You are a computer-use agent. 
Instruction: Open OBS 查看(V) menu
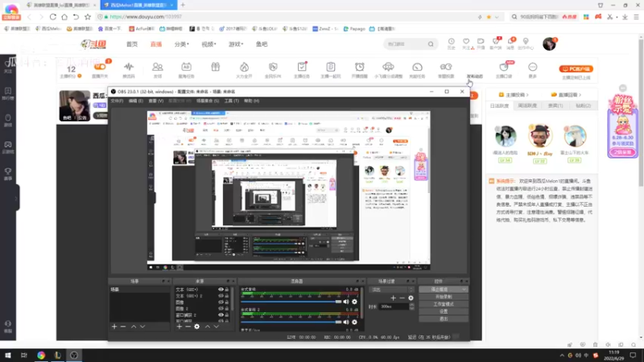(155, 101)
